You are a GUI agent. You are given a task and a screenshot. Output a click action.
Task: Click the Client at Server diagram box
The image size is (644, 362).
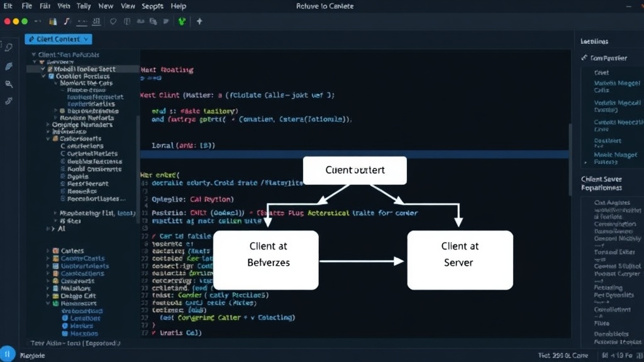tap(460, 260)
